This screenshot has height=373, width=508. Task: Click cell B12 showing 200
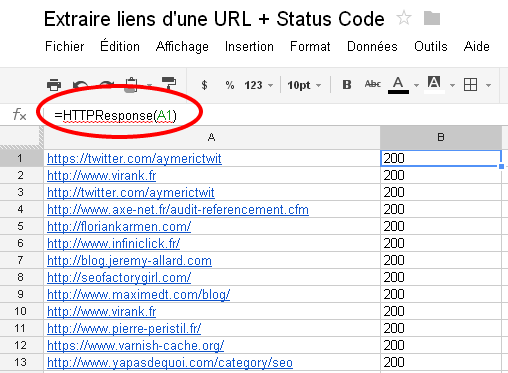point(441,345)
